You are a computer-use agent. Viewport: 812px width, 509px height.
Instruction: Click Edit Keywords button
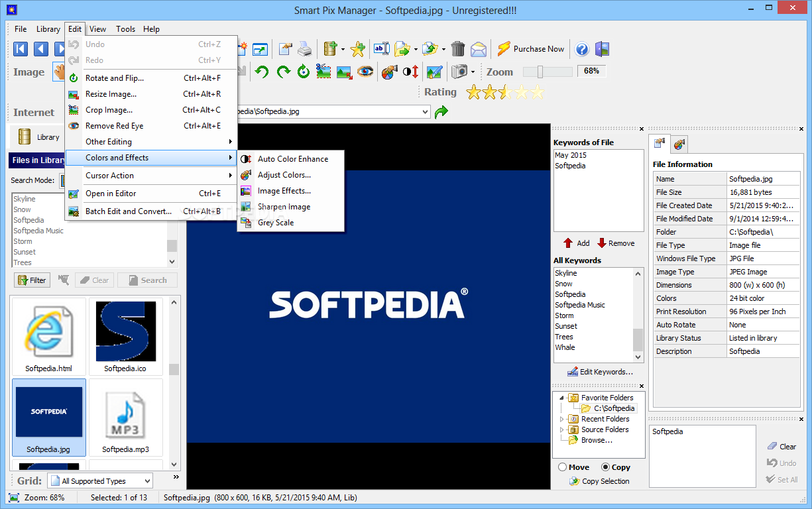600,372
